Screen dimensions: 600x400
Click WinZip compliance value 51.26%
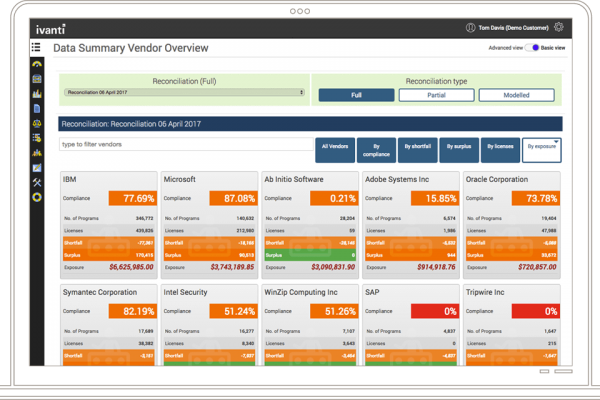334,311
